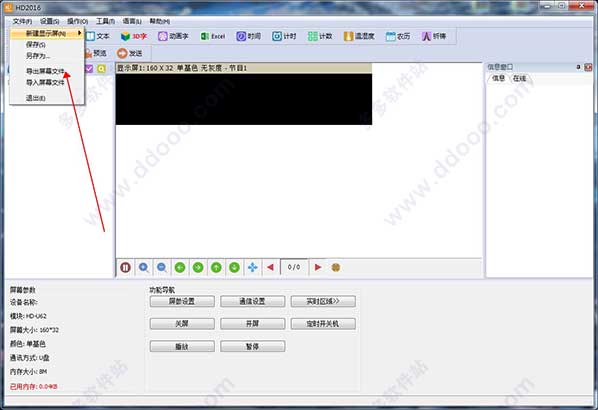Click the zoom out magnifier icon
This screenshot has width=598, height=410.
click(162, 267)
